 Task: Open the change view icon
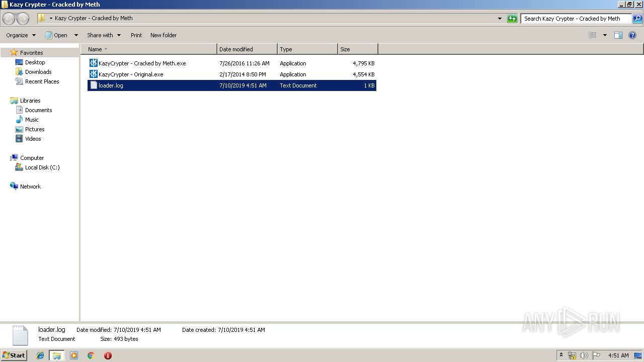click(593, 35)
